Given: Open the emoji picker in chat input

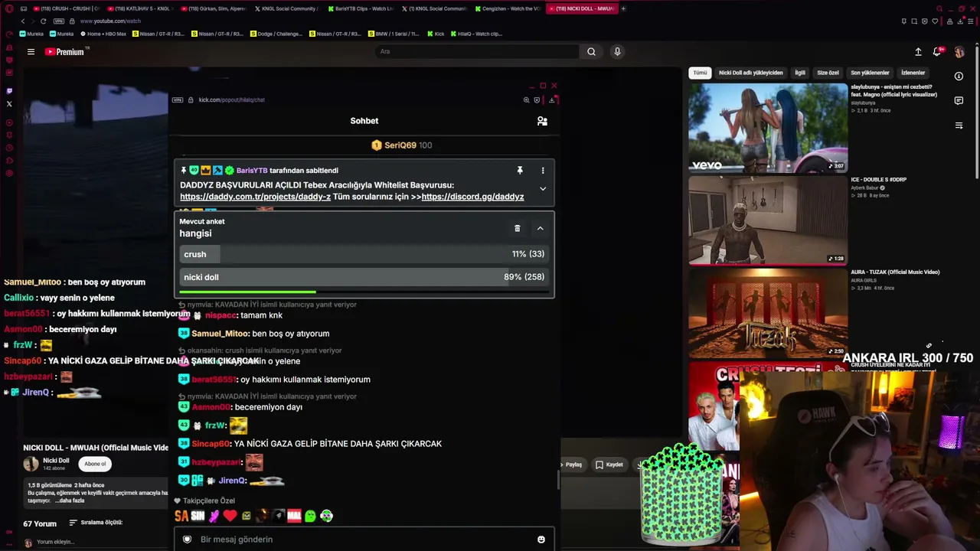Looking at the screenshot, I should click(x=541, y=540).
